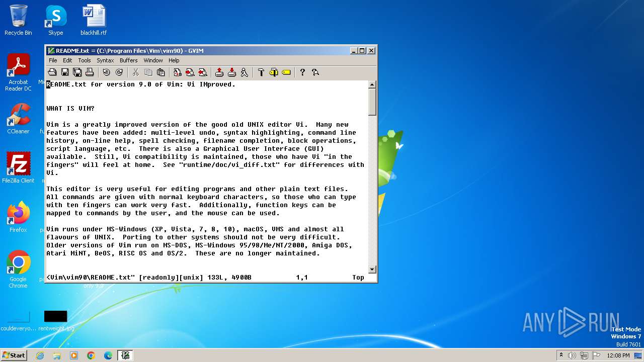644x362 pixels.
Task: Click the Copy toolbar icon
Action: click(148, 72)
